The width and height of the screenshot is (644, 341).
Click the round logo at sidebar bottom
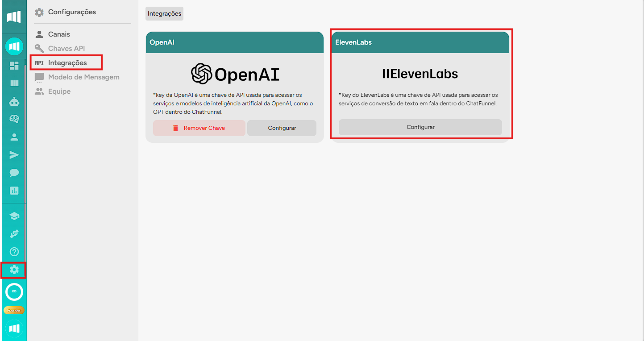tap(14, 329)
